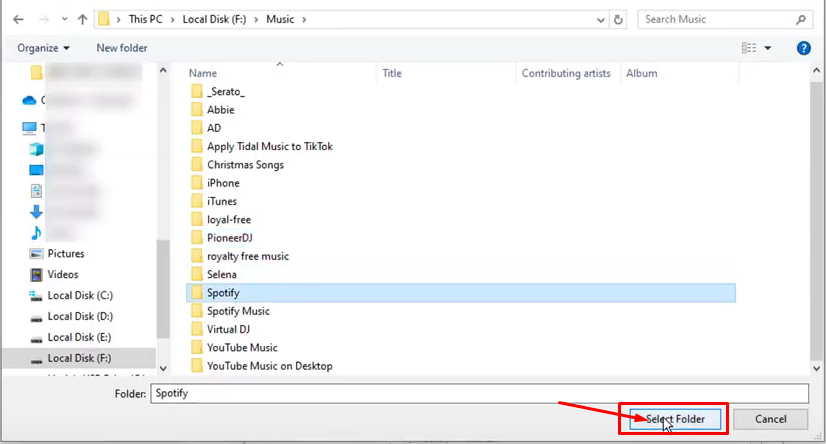Viewport: 826px width, 444px height.
Task: Refresh the Music folder view
Action: 618,20
